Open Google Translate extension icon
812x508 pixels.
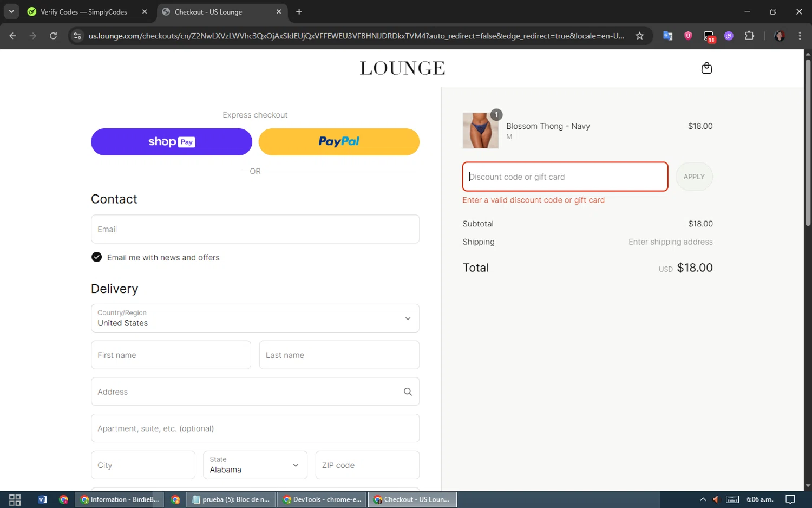[668, 36]
